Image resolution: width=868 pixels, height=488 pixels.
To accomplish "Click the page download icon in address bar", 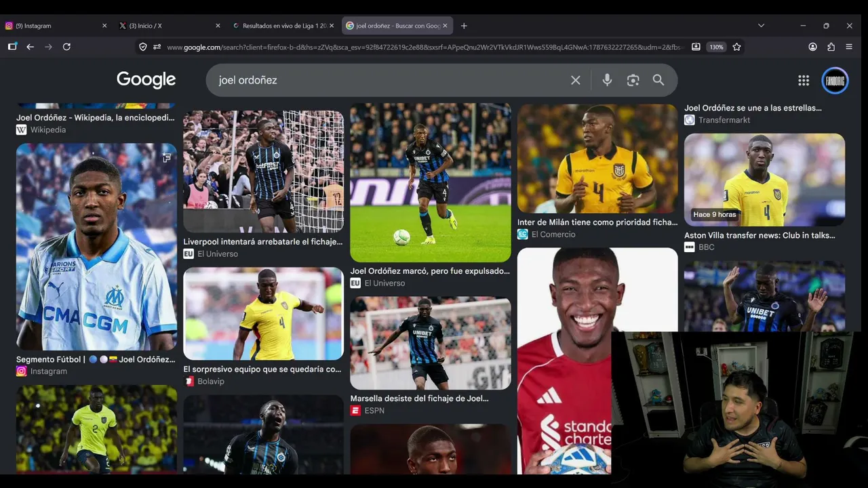I will [x=696, y=47].
